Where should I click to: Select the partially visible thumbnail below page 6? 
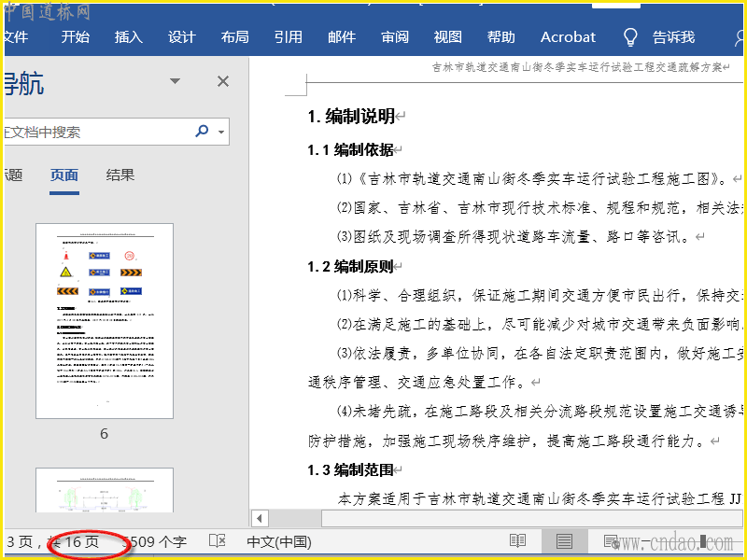click(105, 490)
